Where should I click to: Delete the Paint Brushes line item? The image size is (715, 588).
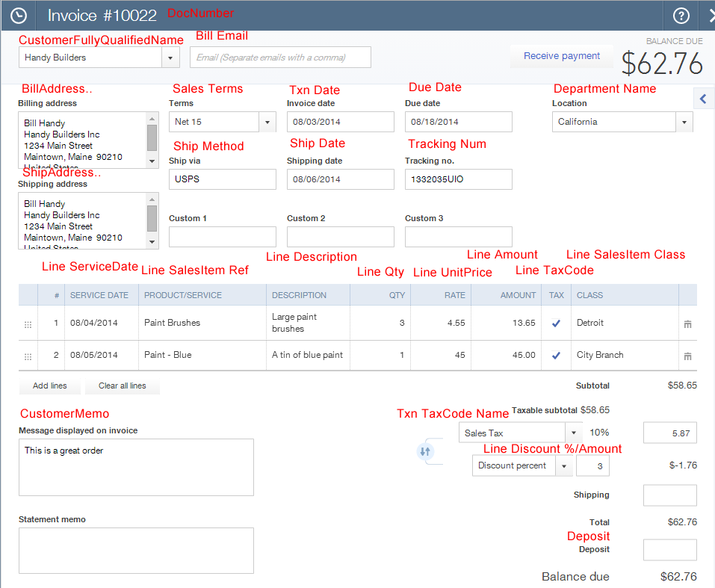[x=687, y=324]
